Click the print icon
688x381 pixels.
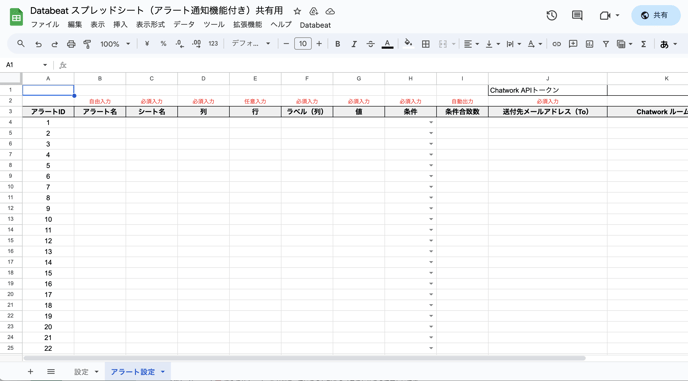coord(71,44)
